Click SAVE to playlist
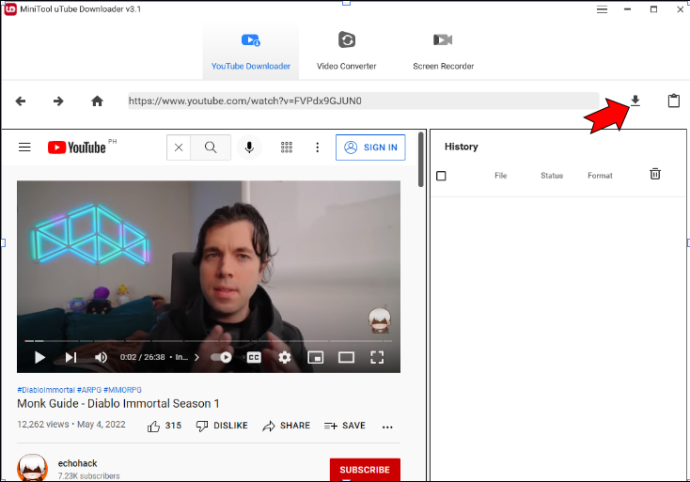This screenshot has width=690, height=482. click(345, 426)
